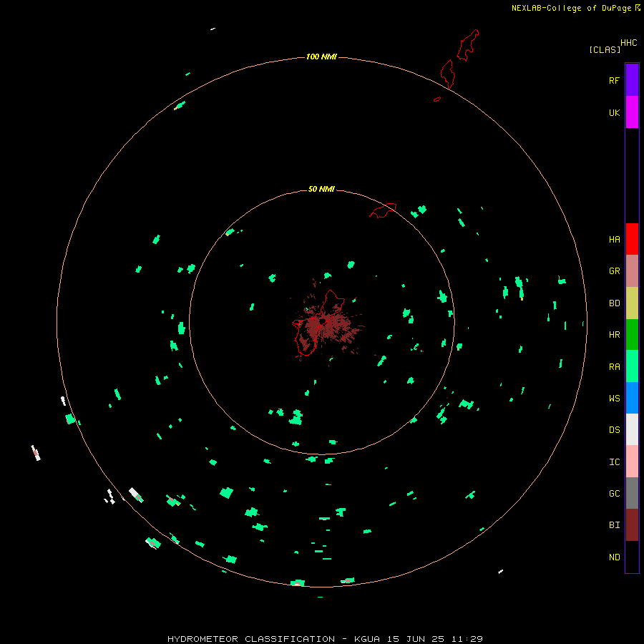Click the HA legend label
The height and width of the screenshot is (644, 644).
click(x=614, y=240)
